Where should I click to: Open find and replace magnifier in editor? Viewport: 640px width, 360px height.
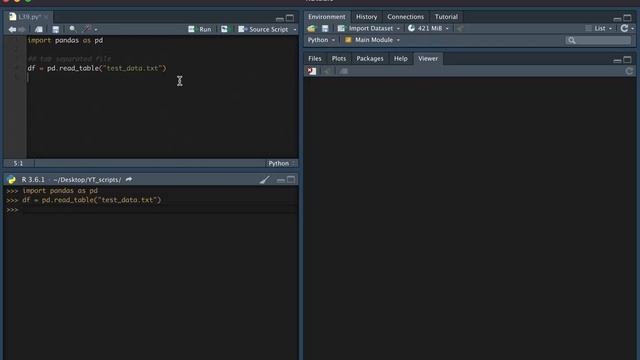point(72,29)
